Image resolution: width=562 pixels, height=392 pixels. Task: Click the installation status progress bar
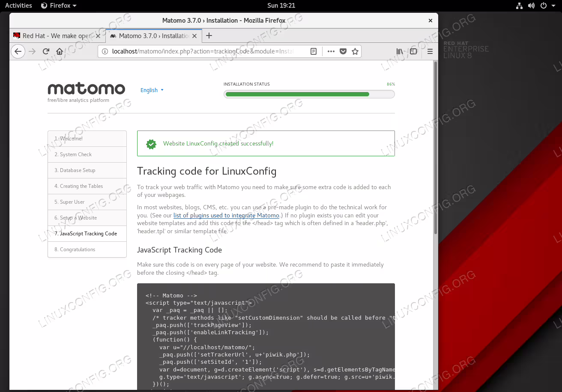tap(309, 94)
